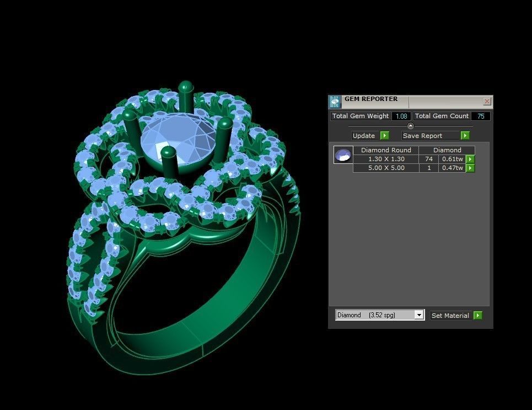Click green arrow next to Save Report
The width and height of the screenshot is (532, 410).
pos(465,136)
